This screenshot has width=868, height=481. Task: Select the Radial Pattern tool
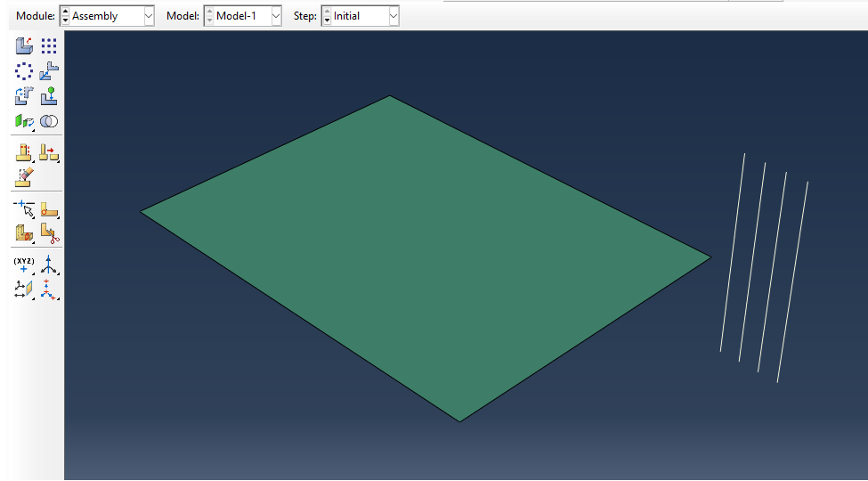(24, 71)
